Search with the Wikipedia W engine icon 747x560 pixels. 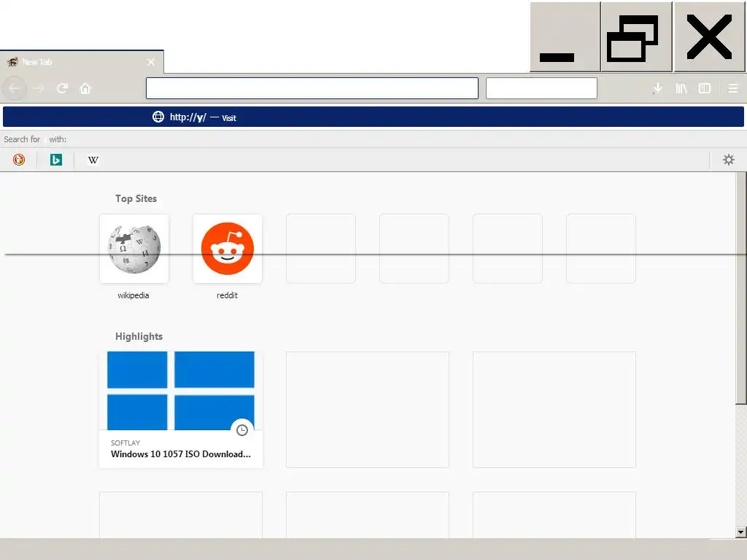click(x=93, y=160)
